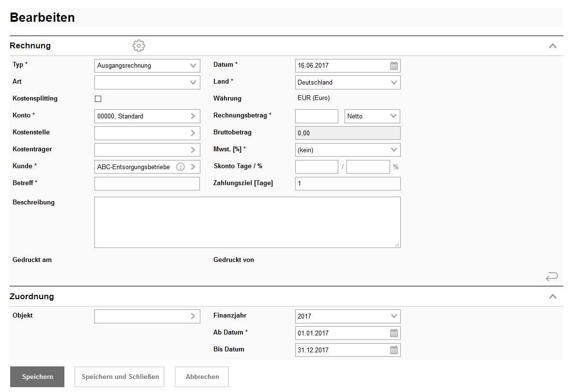The image size is (573, 392).
Task: Open the Kostenstelle lookup arrow
Action: pos(193,133)
